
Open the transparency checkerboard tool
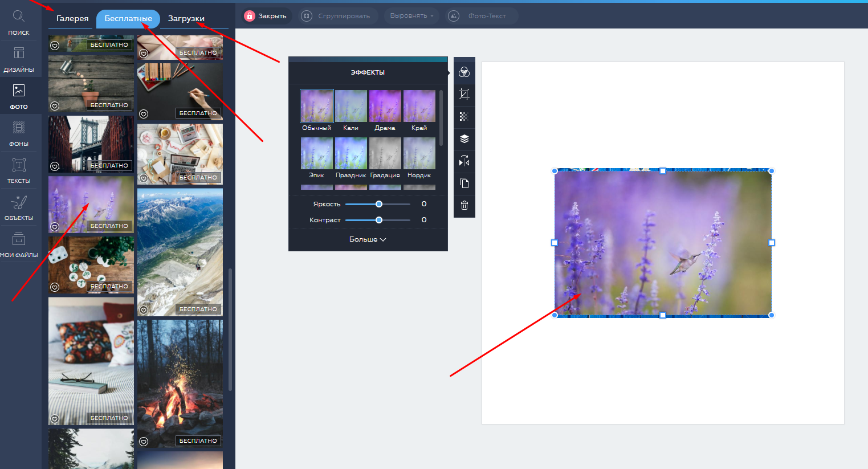click(x=464, y=117)
